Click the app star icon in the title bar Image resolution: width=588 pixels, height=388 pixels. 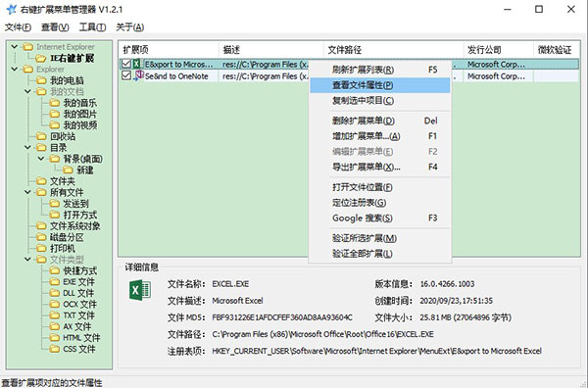[x=11, y=9]
